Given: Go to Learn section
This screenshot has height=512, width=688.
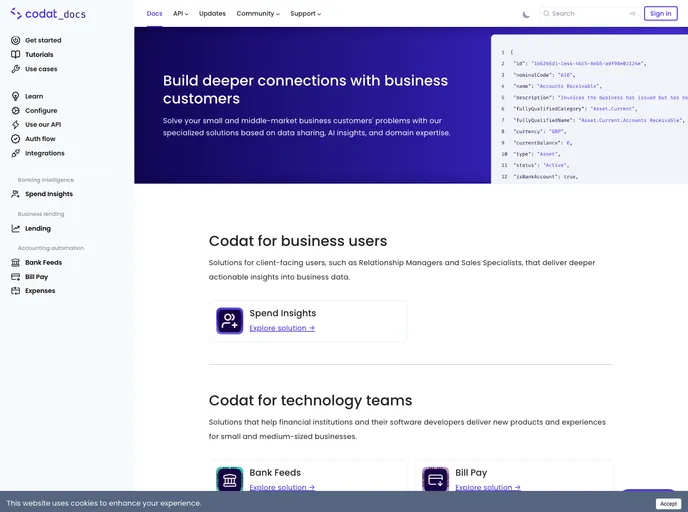Looking at the screenshot, I should point(34,96).
